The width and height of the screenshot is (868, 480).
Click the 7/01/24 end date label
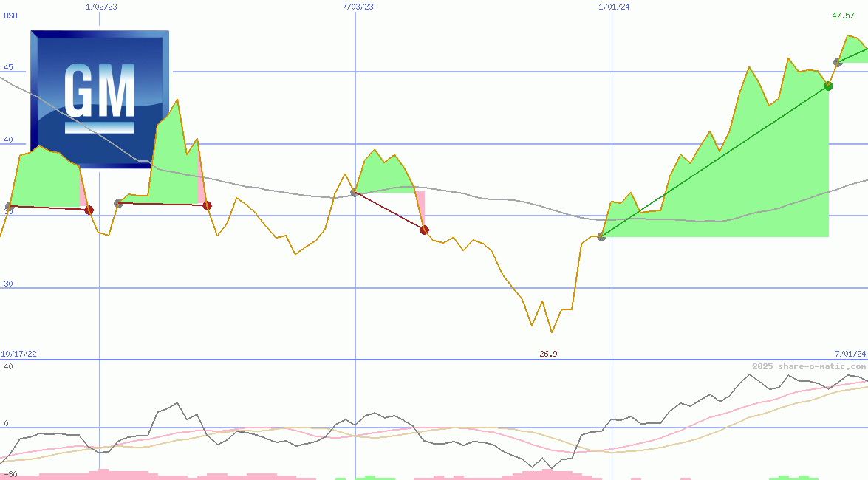(850, 354)
